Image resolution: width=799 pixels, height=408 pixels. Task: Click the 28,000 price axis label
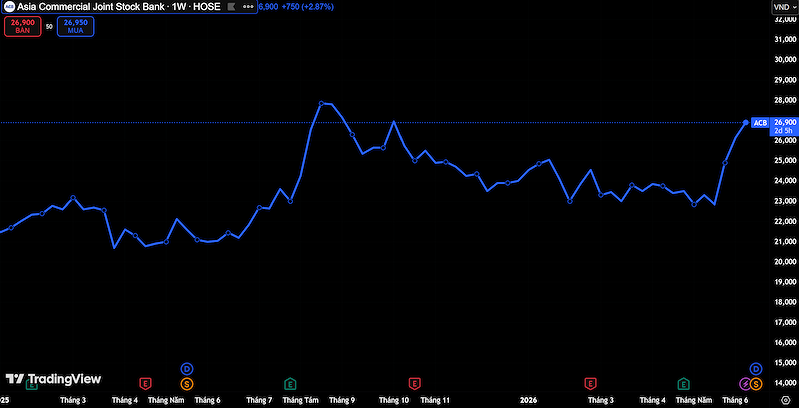(x=785, y=100)
